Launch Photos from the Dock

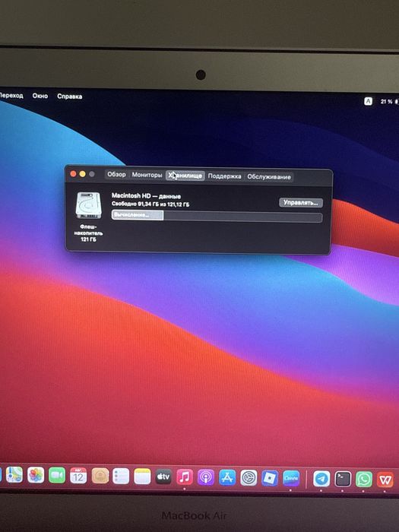(x=36, y=475)
